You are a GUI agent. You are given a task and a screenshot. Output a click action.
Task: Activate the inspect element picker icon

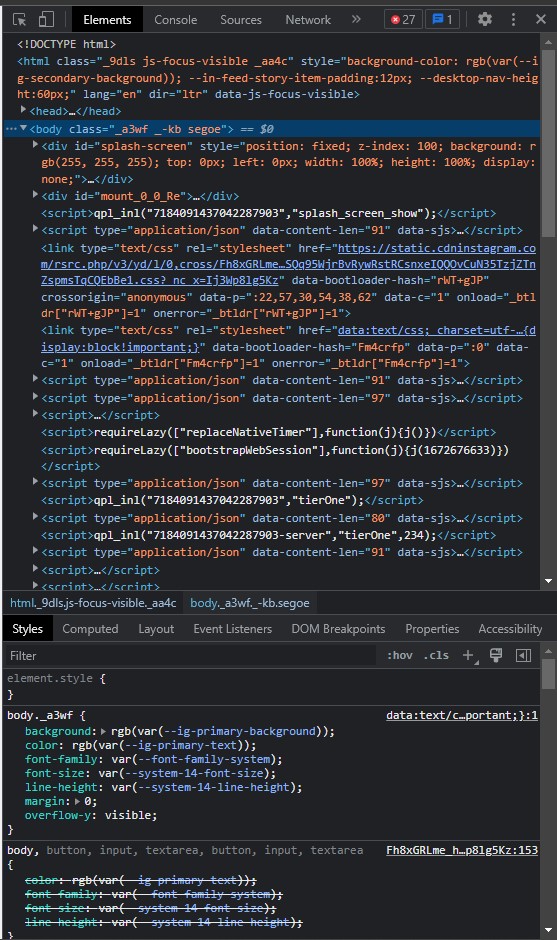pos(20,19)
